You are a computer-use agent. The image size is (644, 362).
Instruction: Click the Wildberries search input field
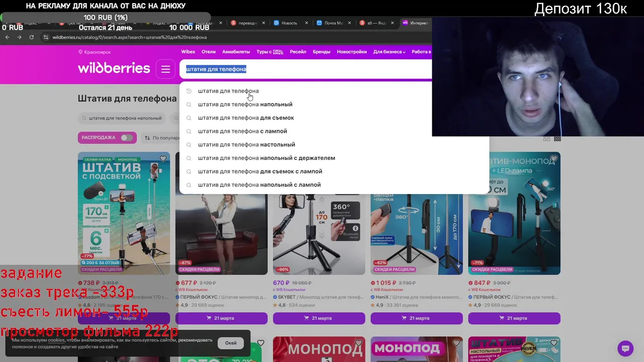(306, 69)
